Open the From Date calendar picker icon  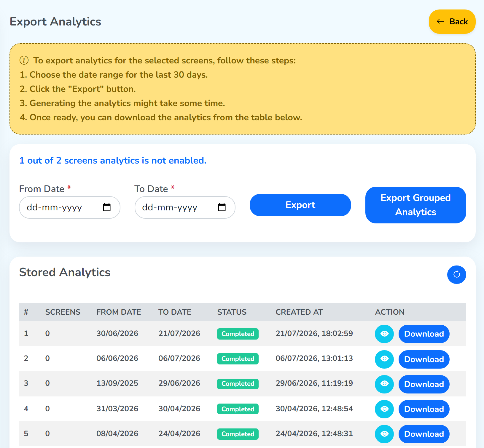tap(107, 207)
